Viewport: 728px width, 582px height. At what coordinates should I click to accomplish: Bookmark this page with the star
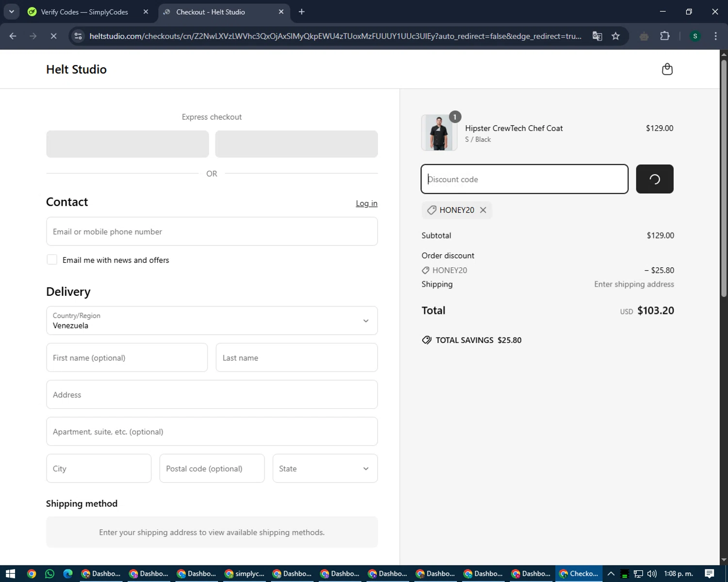pyautogui.click(x=615, y=36)
